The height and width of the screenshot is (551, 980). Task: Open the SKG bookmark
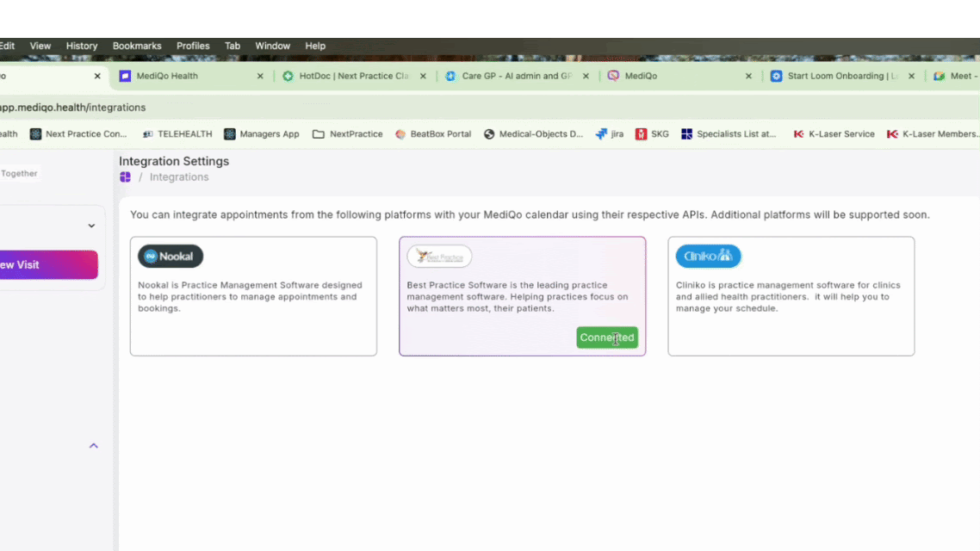[x=652, y=133]
